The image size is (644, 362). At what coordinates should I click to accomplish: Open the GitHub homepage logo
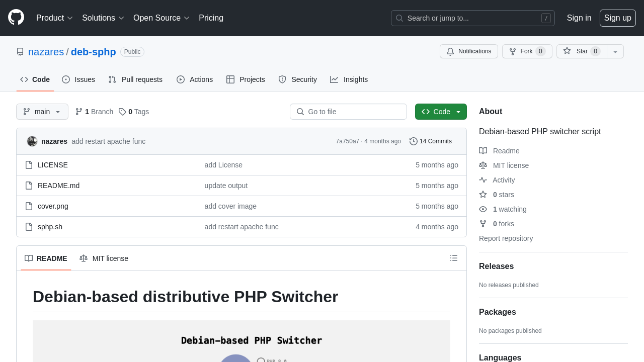16,18
